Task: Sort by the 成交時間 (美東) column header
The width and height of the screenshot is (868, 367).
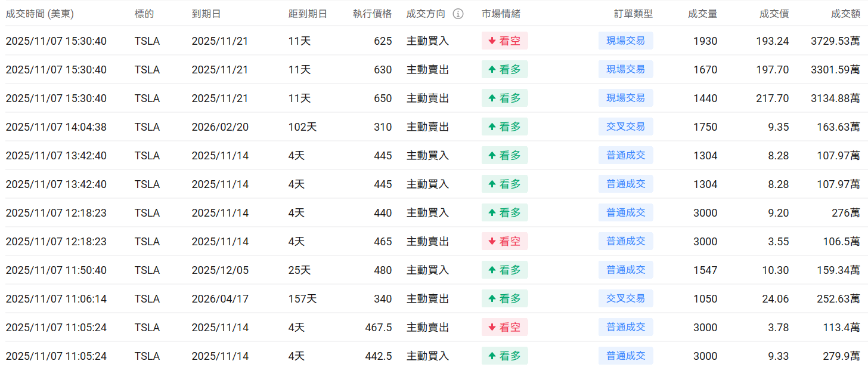Action: tap(40, 14)
